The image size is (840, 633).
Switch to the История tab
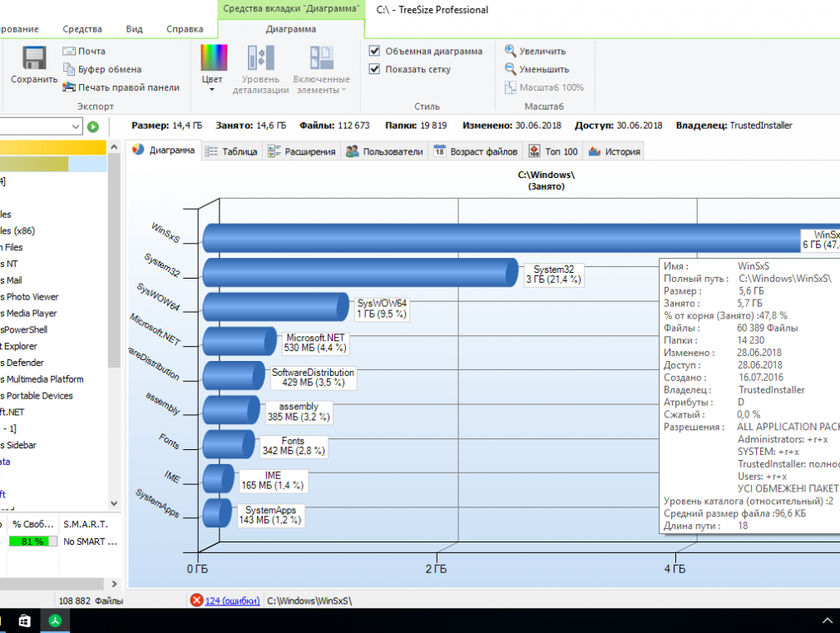pos(614,151)
